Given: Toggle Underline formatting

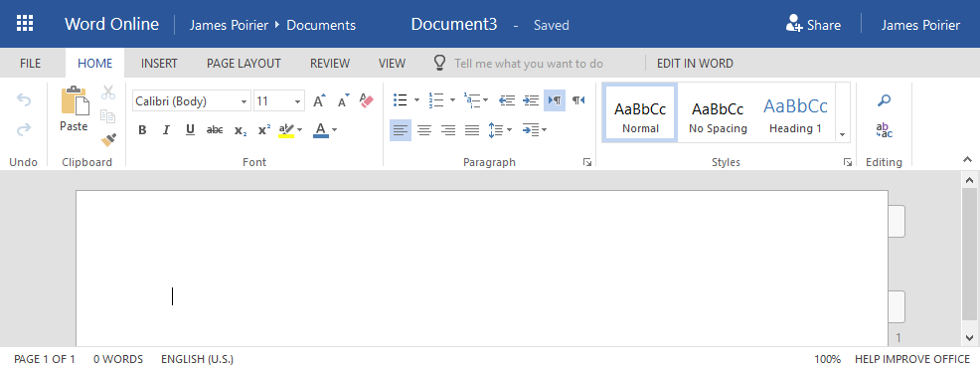Looking at the screenshot, I should [190, 130].
